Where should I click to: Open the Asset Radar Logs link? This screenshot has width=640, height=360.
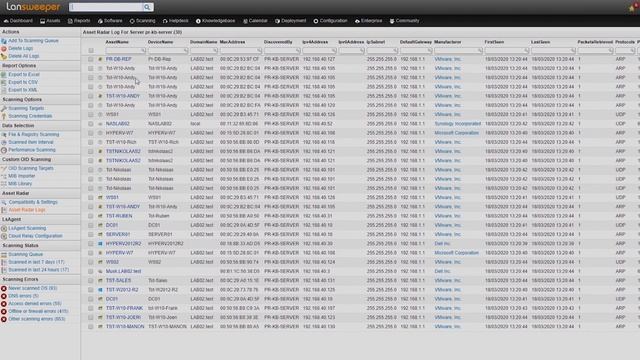tap(27, 210)
